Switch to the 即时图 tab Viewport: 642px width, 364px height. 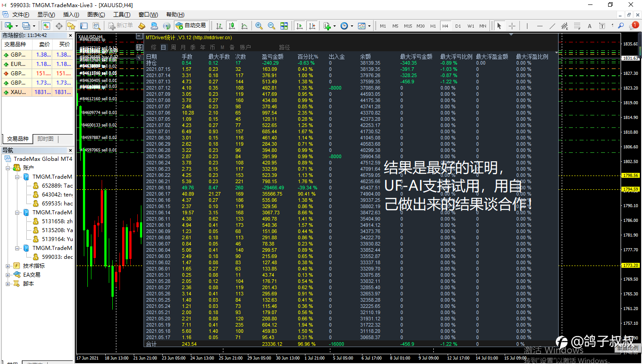pos(45,139)
